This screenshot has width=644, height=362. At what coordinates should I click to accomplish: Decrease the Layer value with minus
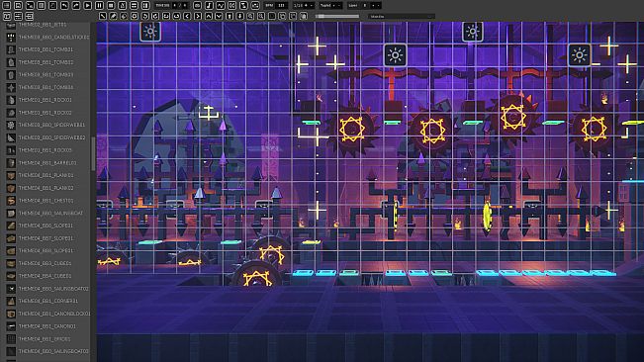click(x=379, y=5)
